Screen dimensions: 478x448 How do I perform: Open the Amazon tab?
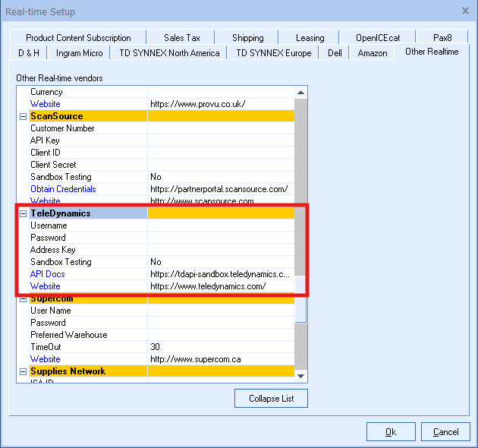coord(373,52)
